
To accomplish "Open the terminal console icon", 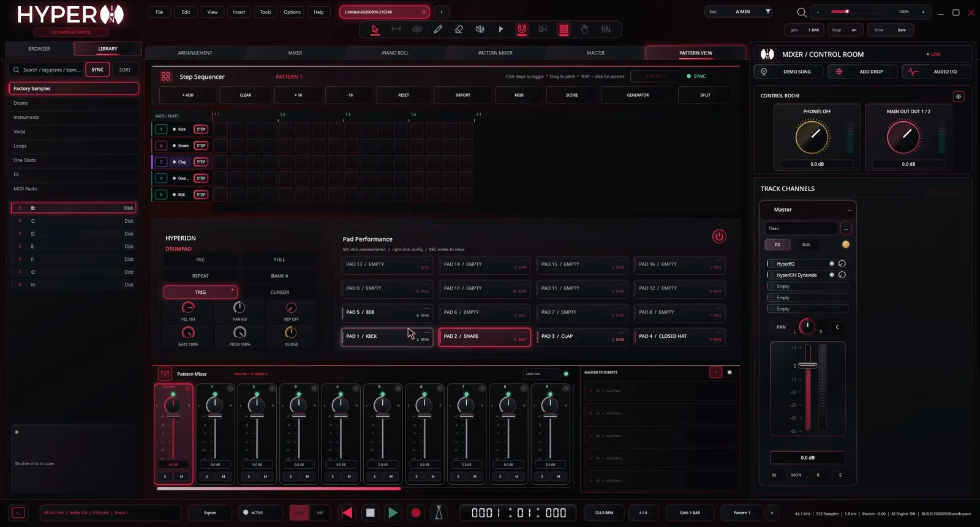I will point(18,513).
